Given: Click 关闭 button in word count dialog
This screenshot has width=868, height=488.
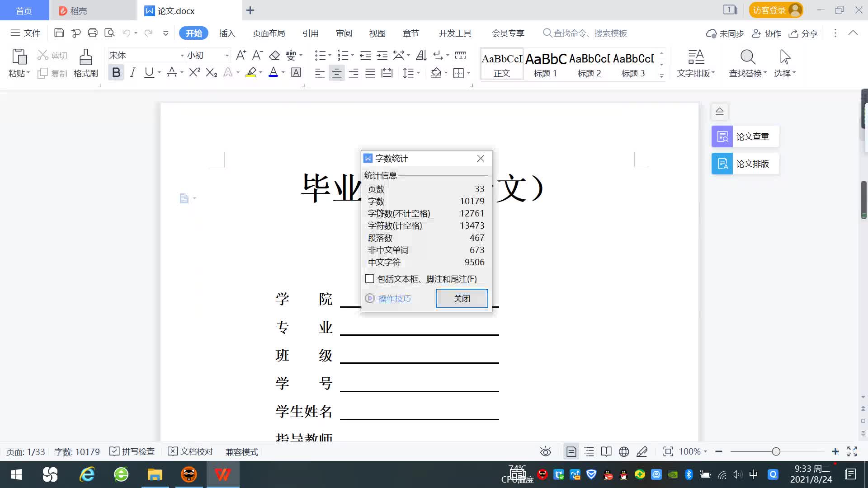Looking at the screenshot, I should click(462, 298).
